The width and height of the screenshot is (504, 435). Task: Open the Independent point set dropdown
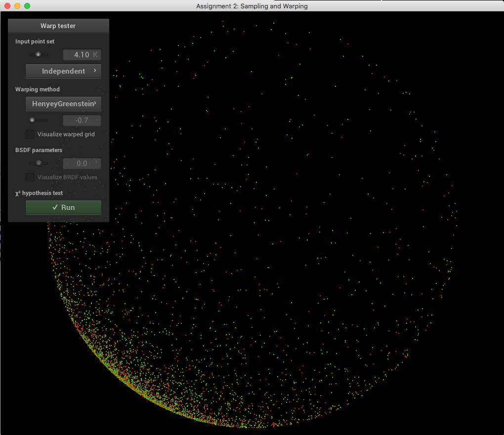[x=63, y=71]
